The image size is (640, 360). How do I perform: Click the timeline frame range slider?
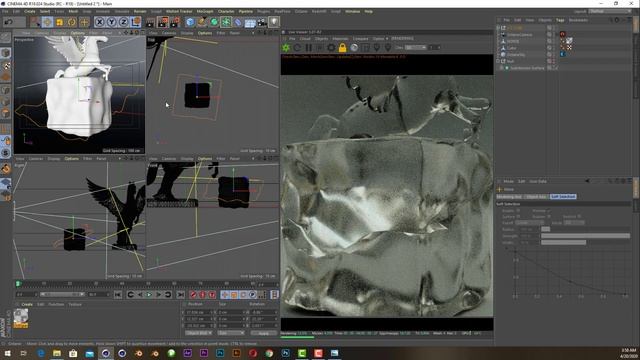pos(62,294)
